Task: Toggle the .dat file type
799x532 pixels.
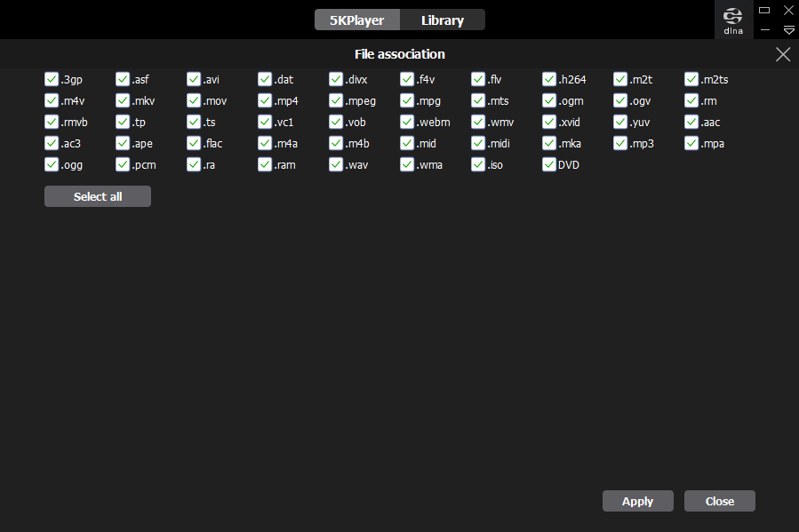Action: click(x=265, y=79)
